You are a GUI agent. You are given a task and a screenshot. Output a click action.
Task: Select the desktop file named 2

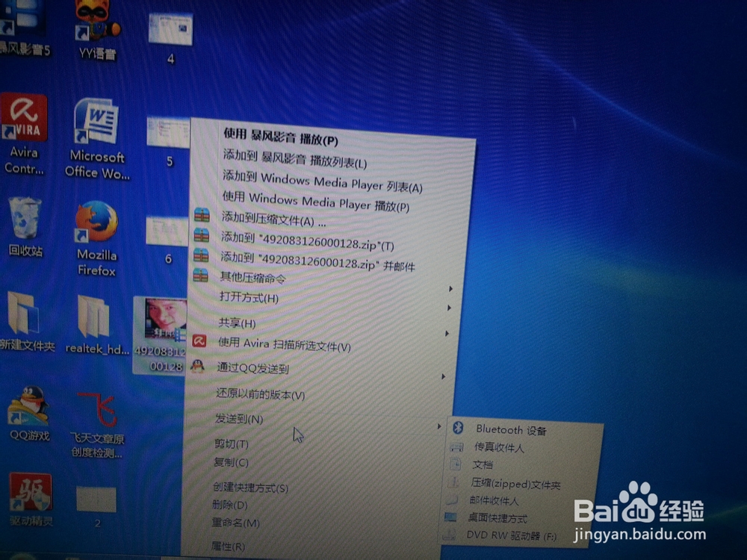pyautogui.click(x=96, y=507)
